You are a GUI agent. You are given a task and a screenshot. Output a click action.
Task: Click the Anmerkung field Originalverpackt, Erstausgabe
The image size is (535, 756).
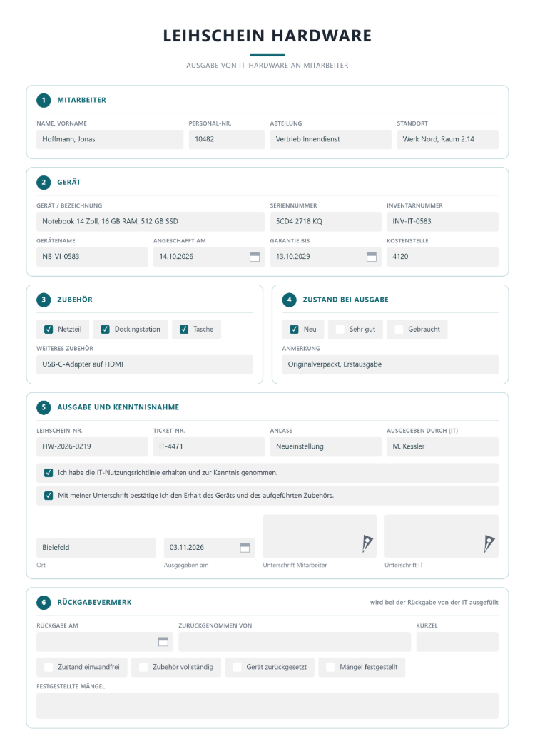point(390,365)
